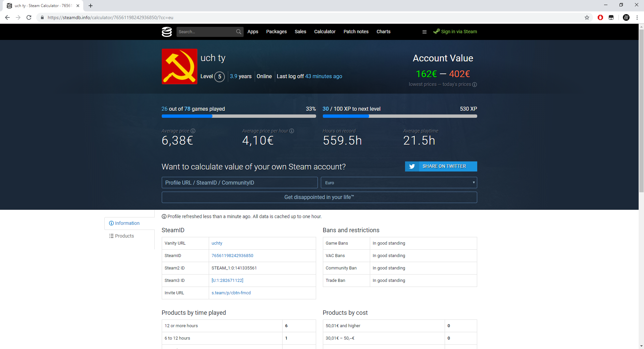Open the Charts menu item
This screenshot has width=644, height=349.
pyautogui.click(x=383, y=32)
